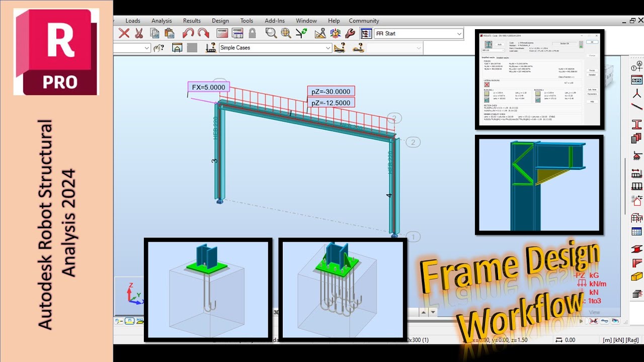Select the Zoom Window magnifier tool
The image size is (644, 362).
coord(271,33)
